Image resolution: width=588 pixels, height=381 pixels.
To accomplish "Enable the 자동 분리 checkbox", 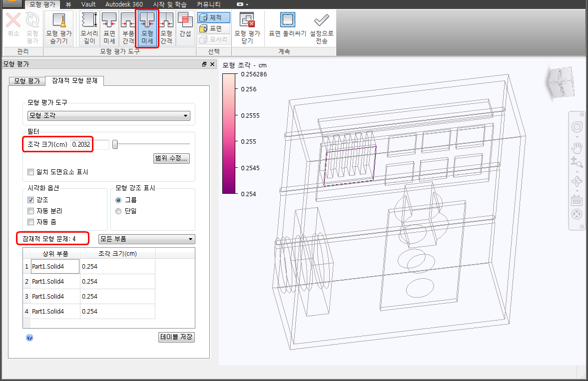I will (31, 211).
